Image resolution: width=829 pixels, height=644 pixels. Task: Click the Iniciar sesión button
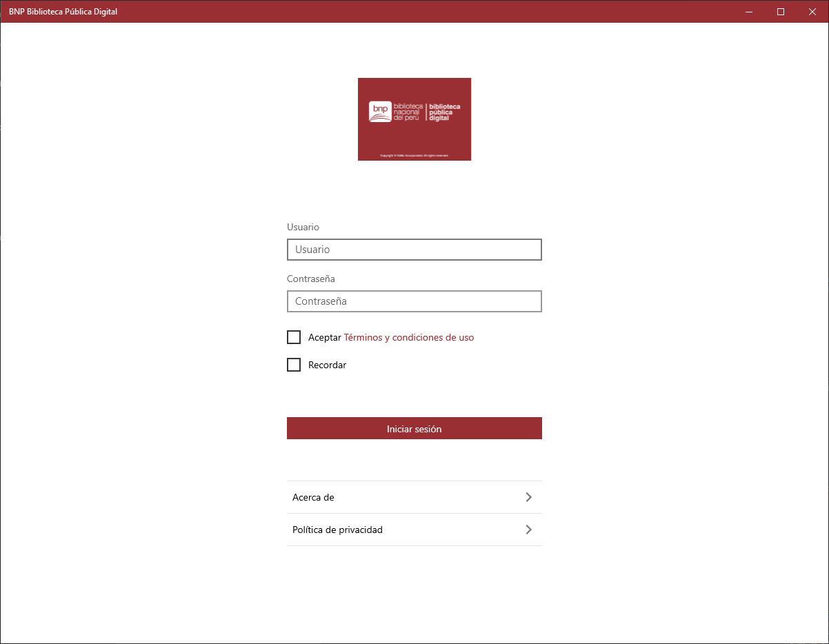pos(414,428)
